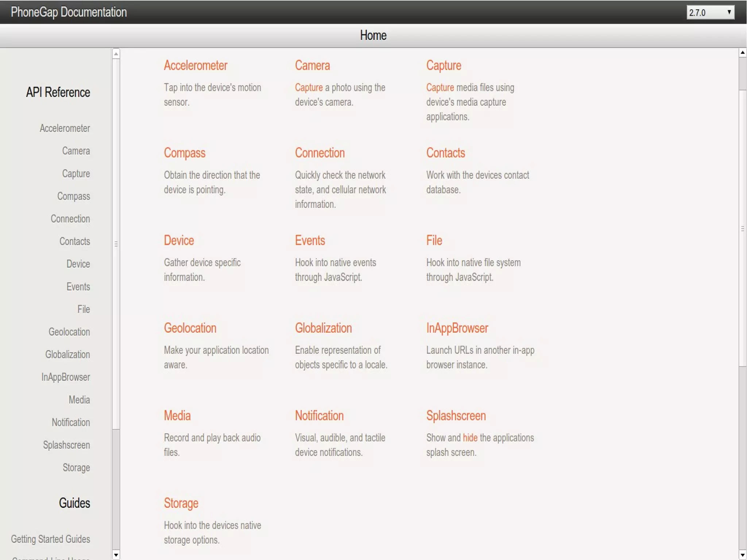Open the Accelerometer heading link
The height and width of the screenshot is (560, 747).
[x=196, y=65]
